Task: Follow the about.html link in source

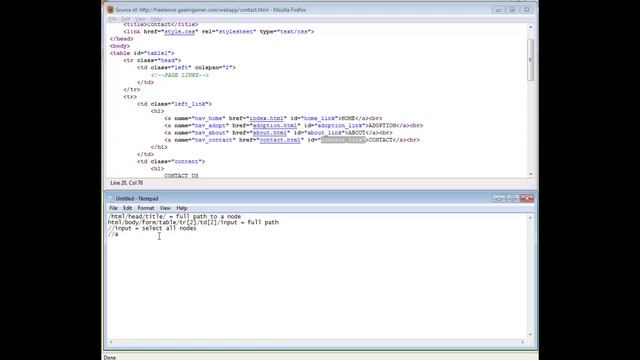Action: [x=269, y=133]
